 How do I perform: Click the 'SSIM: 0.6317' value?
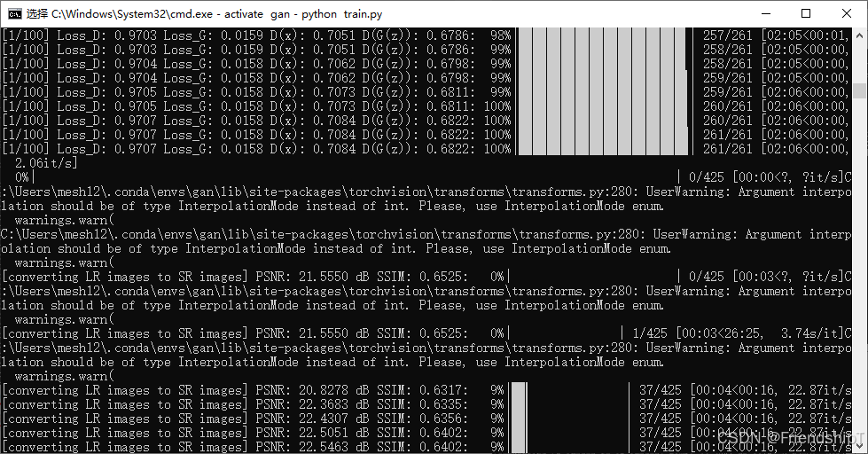click(422, 390)
